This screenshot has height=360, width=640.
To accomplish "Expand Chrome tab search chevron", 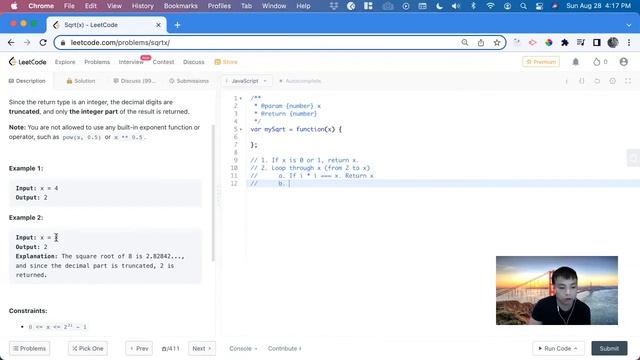I will point(629,25).
